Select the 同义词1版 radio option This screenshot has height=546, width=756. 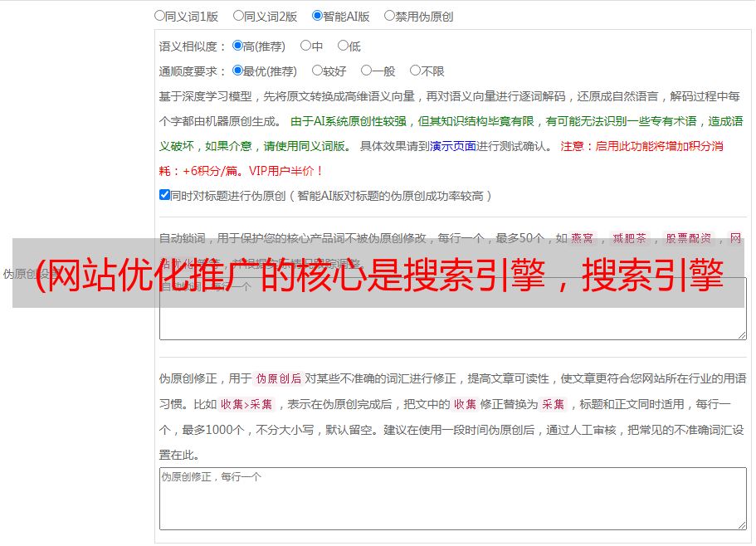[x=159, y=16]
